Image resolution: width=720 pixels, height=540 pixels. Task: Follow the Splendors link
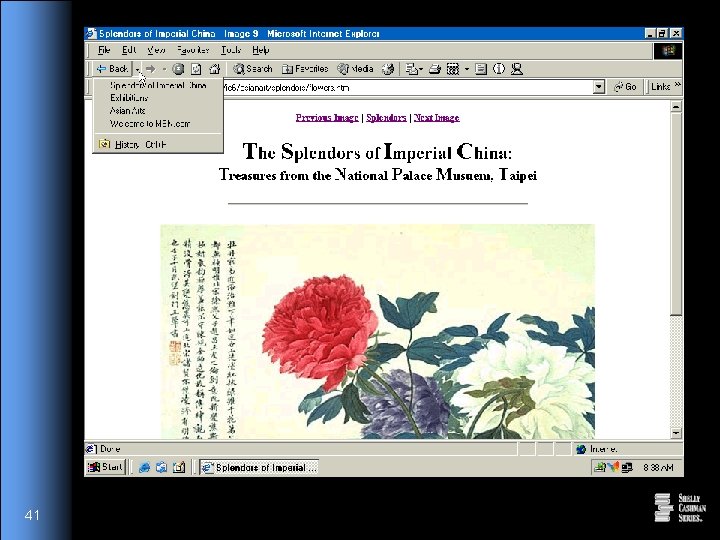[x=386, y=118]
